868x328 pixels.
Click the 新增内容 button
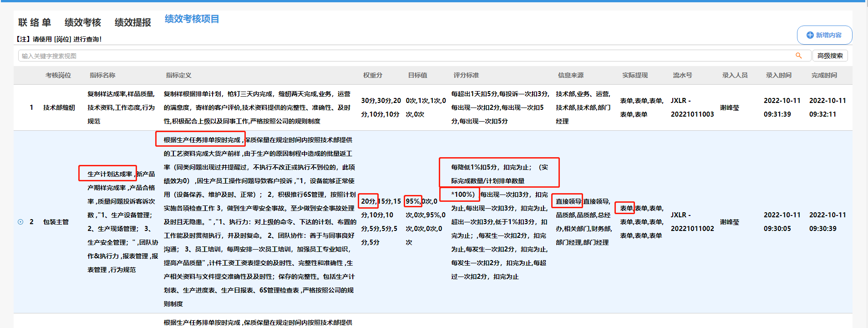824,35
